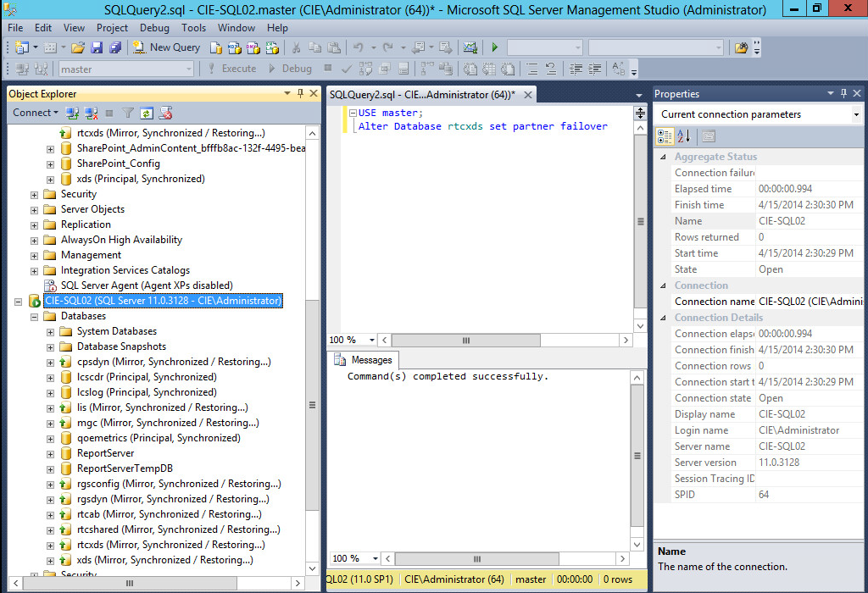
Task: Switch Properties panel to categorized view
Action: pos(665,136)
